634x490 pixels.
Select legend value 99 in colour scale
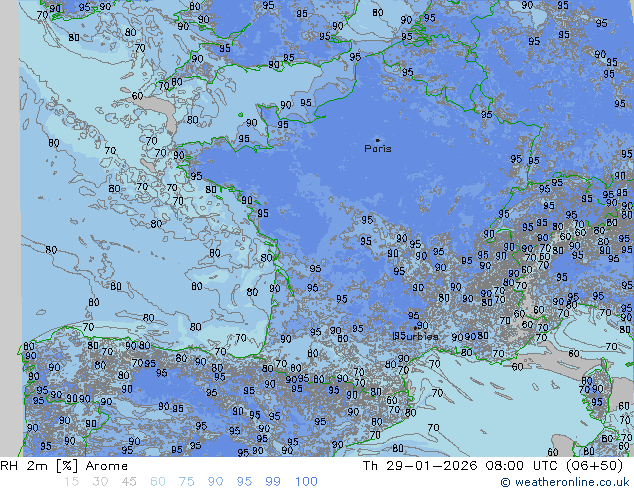[273, 482]
